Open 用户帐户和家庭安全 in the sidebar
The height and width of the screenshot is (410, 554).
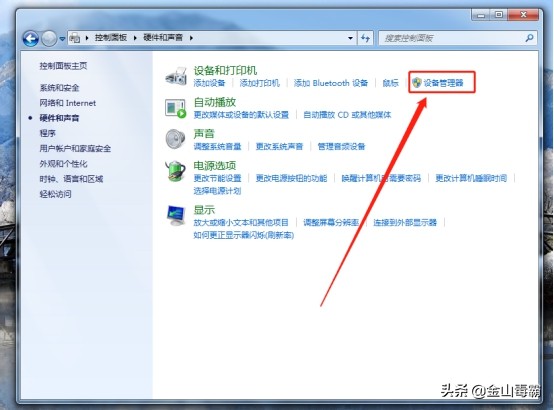[75, 148]
